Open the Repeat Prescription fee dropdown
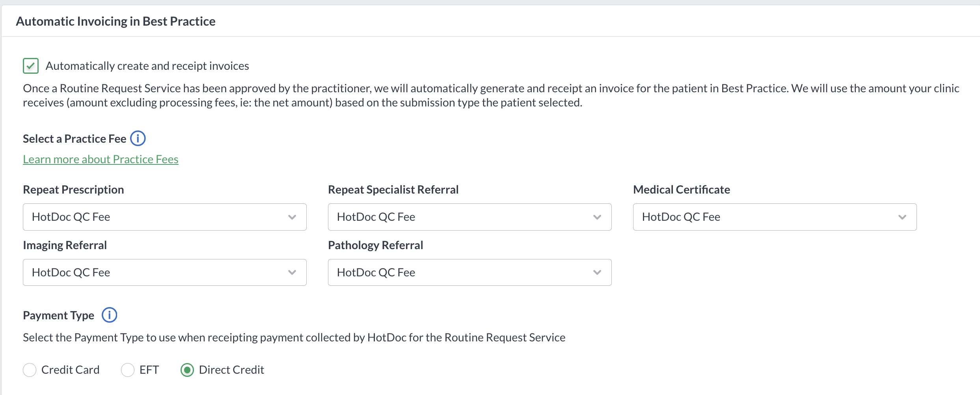This screenshot has width=980, height=395. 164,217
